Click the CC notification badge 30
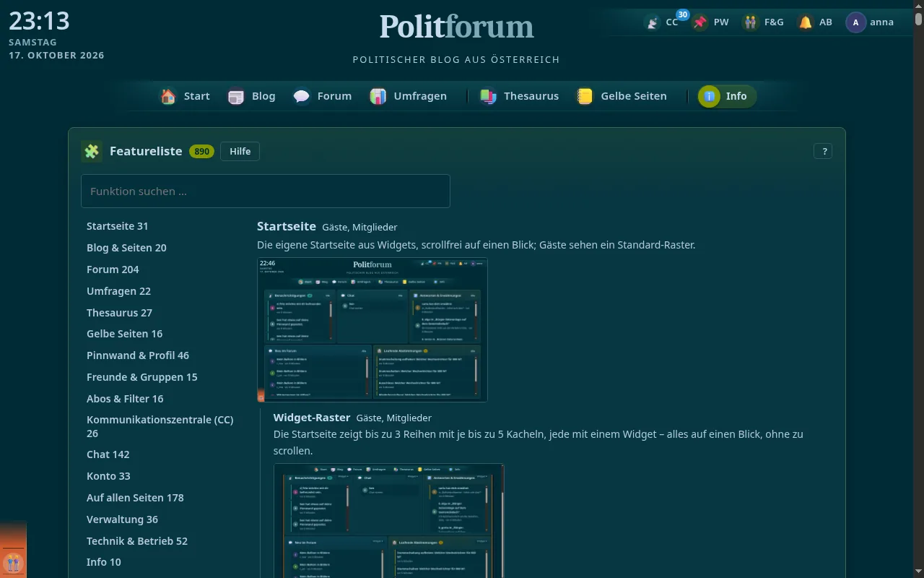This screenshot has height=578, width=924. click(x=682, y=14)
